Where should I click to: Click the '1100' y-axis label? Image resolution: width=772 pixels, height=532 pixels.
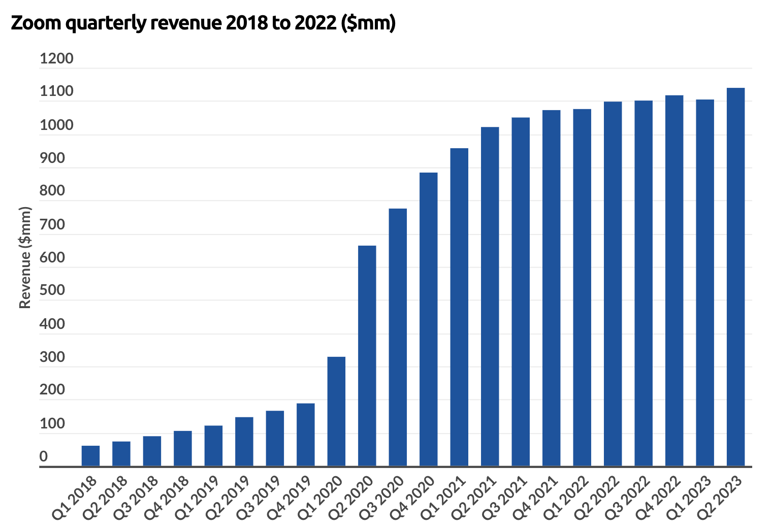click(56, 91)
